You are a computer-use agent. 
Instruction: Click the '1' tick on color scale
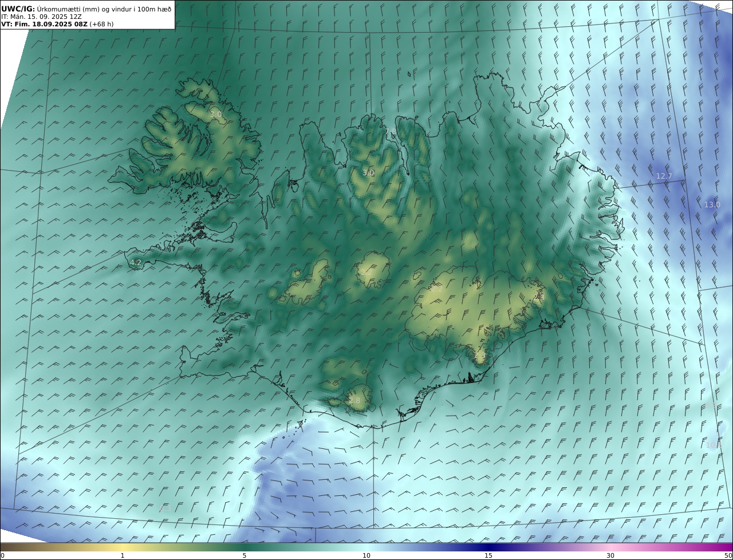coord(123,555)
